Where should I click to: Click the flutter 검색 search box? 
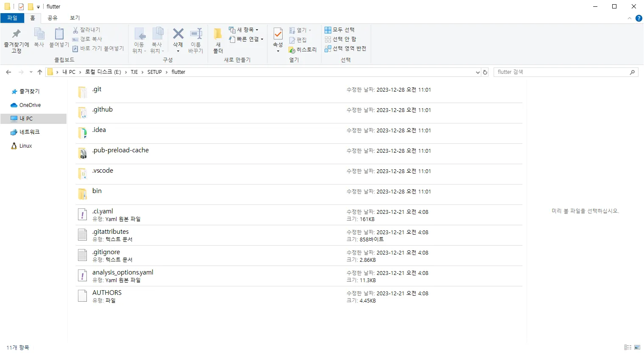566,72
